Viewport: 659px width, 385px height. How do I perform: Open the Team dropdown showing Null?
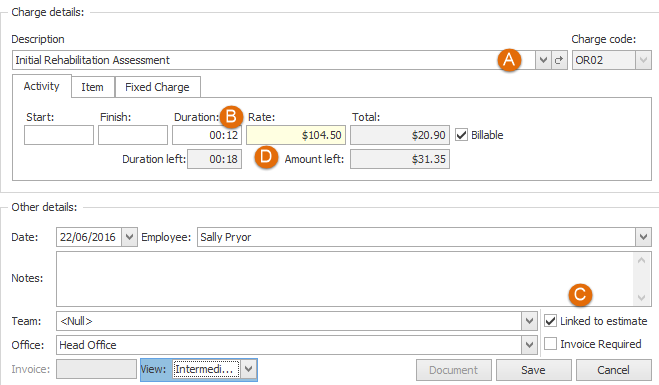[x=529, y=321]
